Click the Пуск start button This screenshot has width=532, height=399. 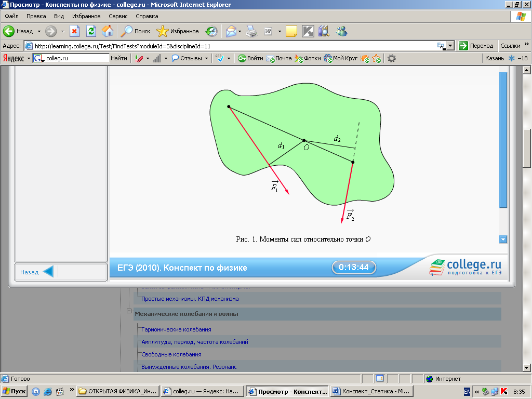coord(14,391)
